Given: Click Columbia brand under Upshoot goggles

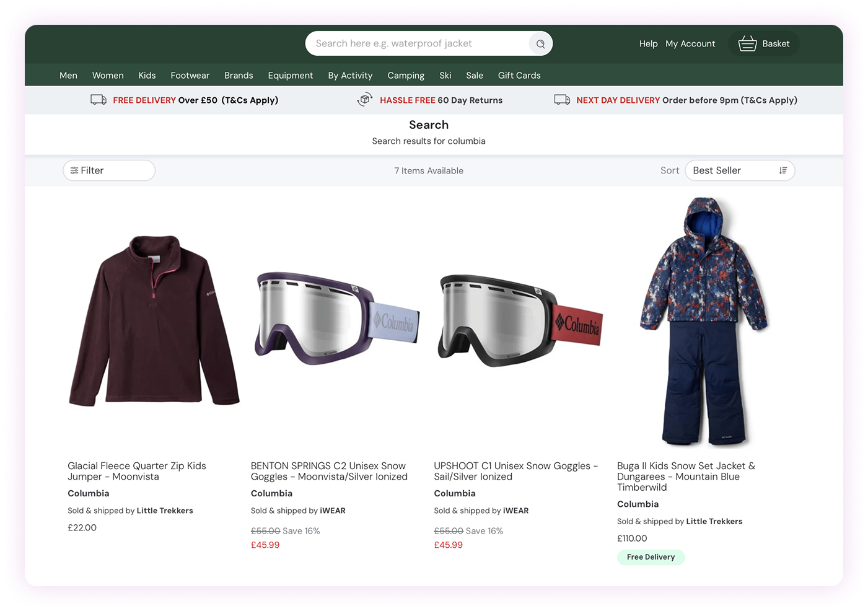Looking at the screenshot, I should (x=455, y=493).
